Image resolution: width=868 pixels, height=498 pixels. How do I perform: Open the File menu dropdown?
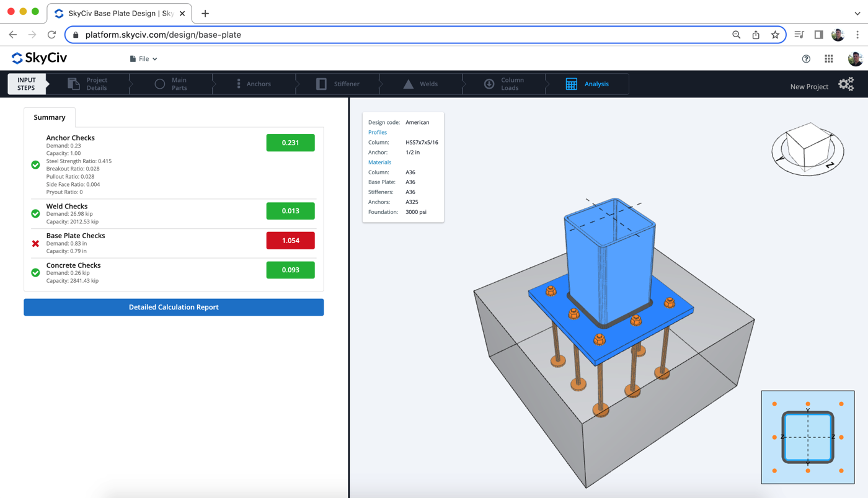[143, 58]
